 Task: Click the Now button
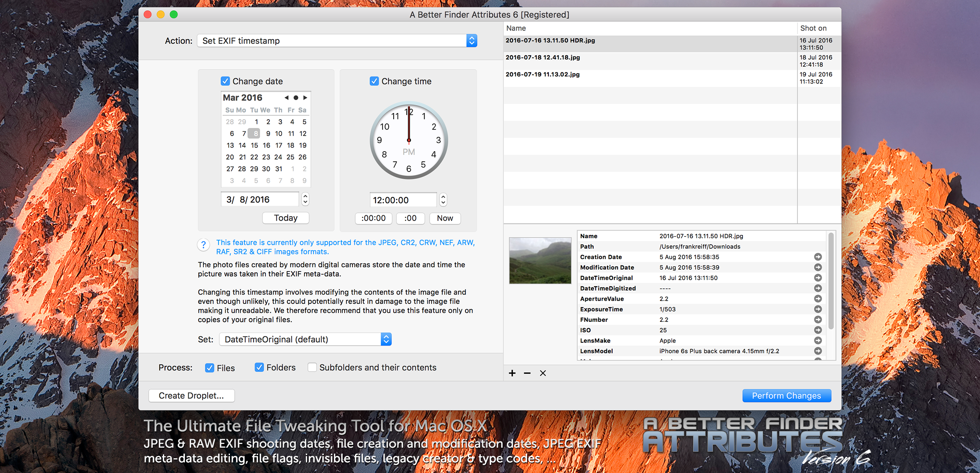445,218
